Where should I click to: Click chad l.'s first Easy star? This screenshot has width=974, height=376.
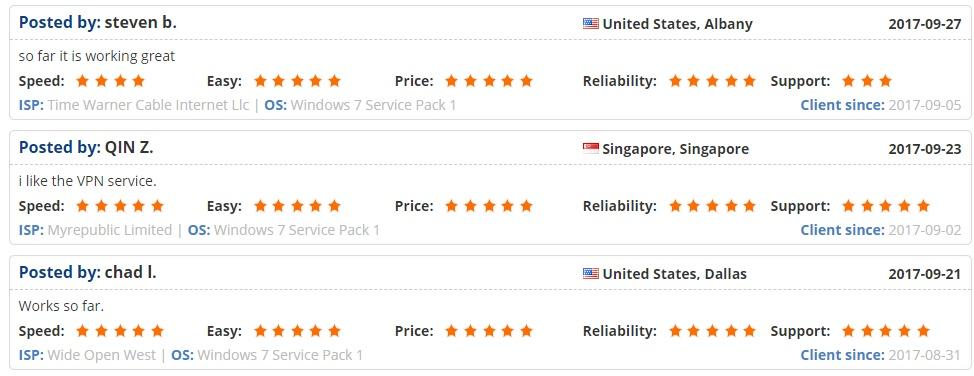[x=260, y=331]
